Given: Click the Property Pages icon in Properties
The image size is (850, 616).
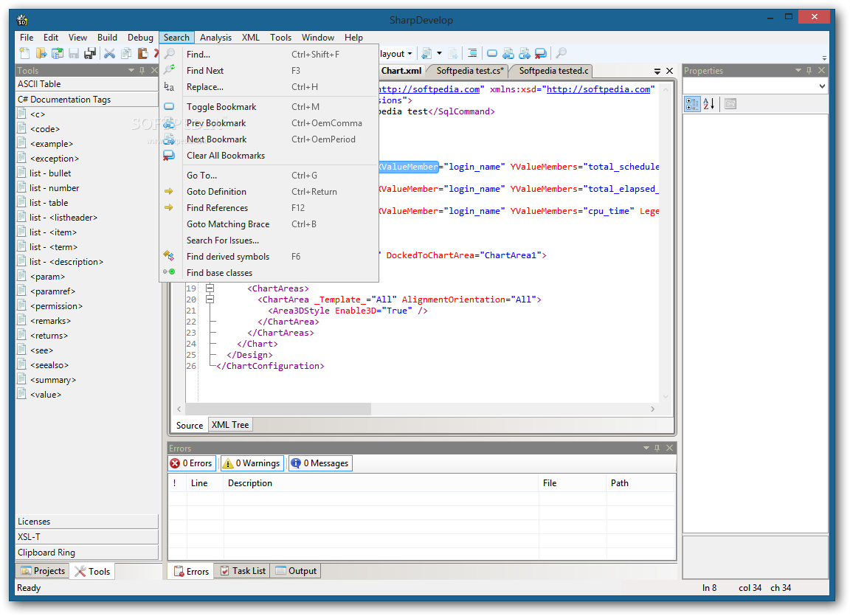Looking at the screenshot, I should click(x=730, y=104).
